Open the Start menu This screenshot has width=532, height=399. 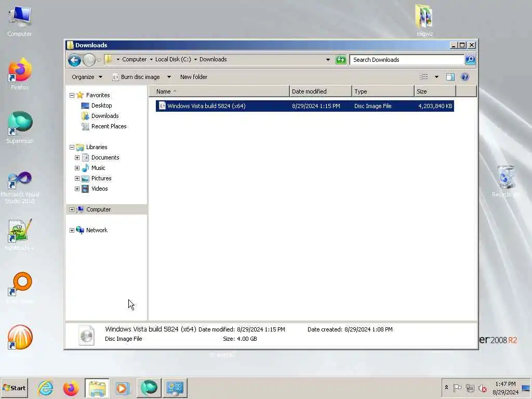click(14, 388)
